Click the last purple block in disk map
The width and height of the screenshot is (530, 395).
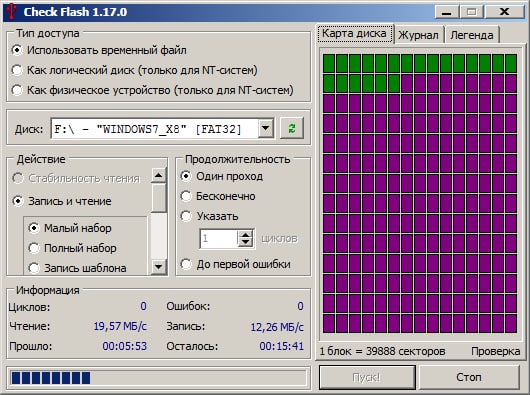[511, 324]
